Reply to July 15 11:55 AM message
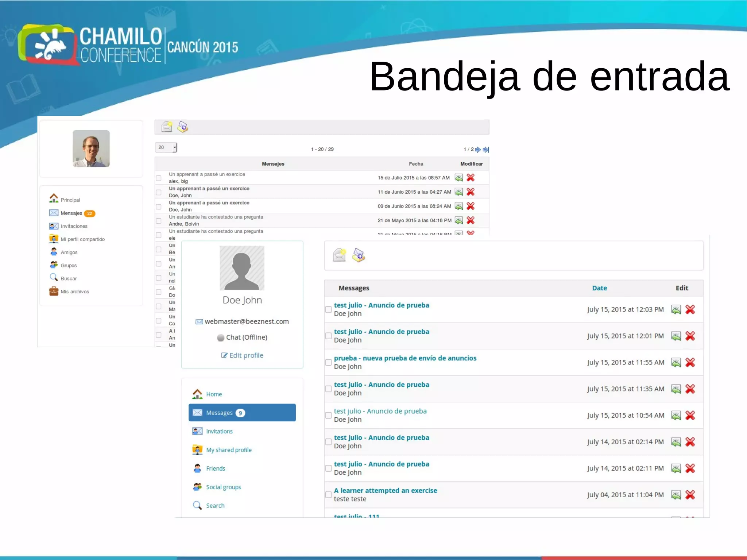The width and height of the screenshot is (747, 560). pyautogui.click(x=676, y=362)
